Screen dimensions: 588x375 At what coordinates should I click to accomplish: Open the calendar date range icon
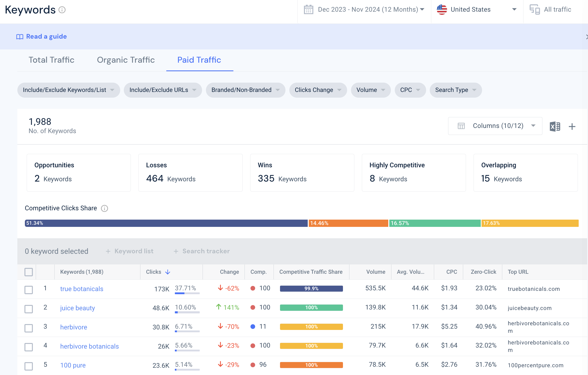(309, 10)
